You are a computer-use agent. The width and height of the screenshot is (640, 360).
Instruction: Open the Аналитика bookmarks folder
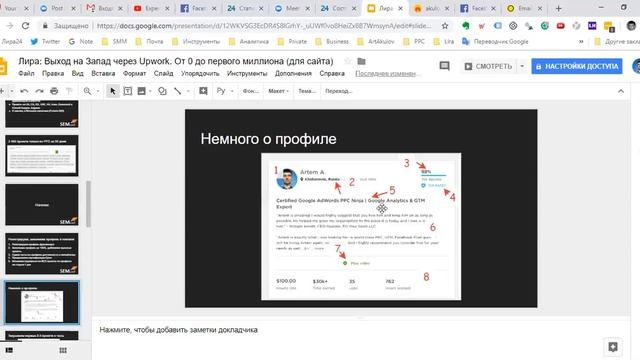pyautogui.click(x=249, y=42)
